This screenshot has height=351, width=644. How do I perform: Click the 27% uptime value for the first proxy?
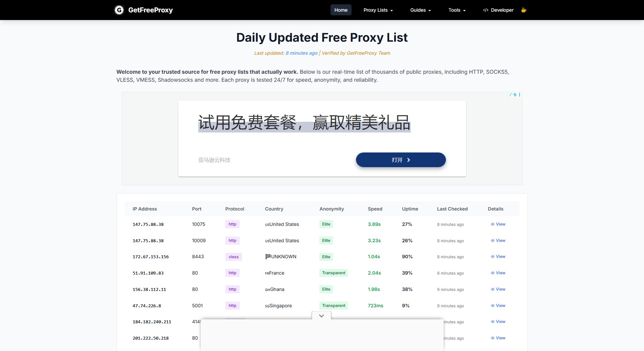pos(407,224)
